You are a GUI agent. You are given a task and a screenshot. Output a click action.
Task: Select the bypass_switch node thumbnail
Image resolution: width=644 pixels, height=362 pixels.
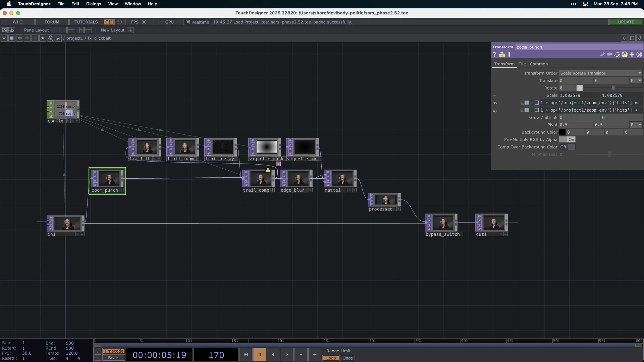click(x=443, y=223)
